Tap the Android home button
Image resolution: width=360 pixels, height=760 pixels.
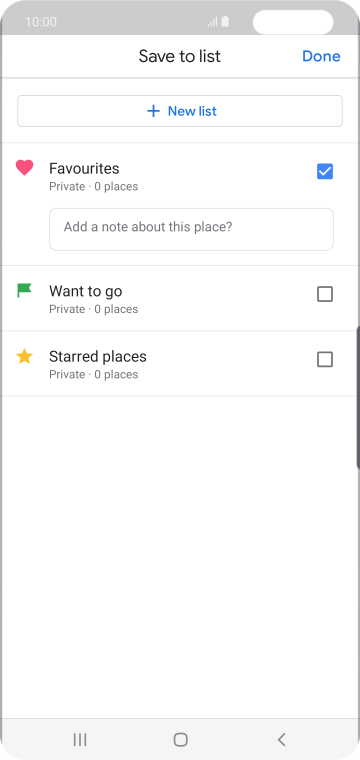point(180,739)
